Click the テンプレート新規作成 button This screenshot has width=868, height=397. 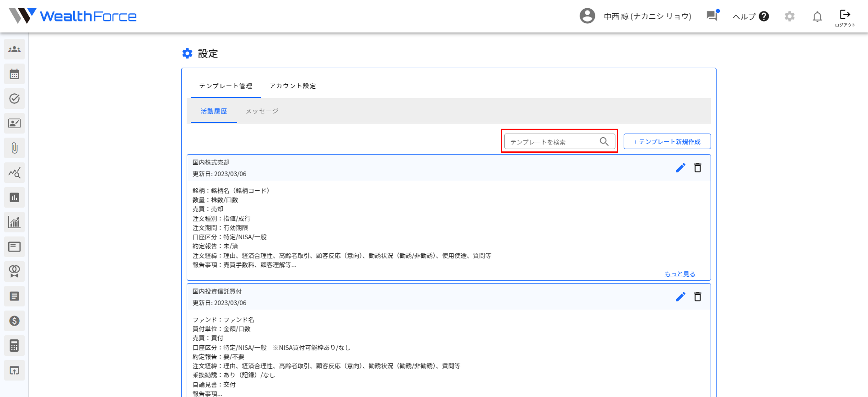pos(667,142)
